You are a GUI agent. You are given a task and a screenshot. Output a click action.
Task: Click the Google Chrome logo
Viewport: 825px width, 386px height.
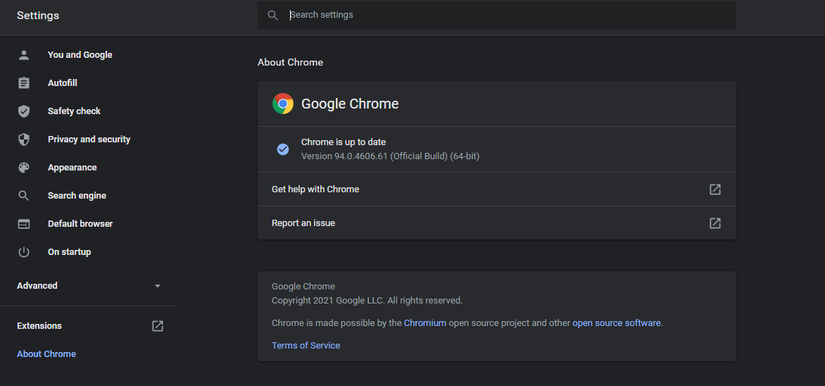coord(283,104)
